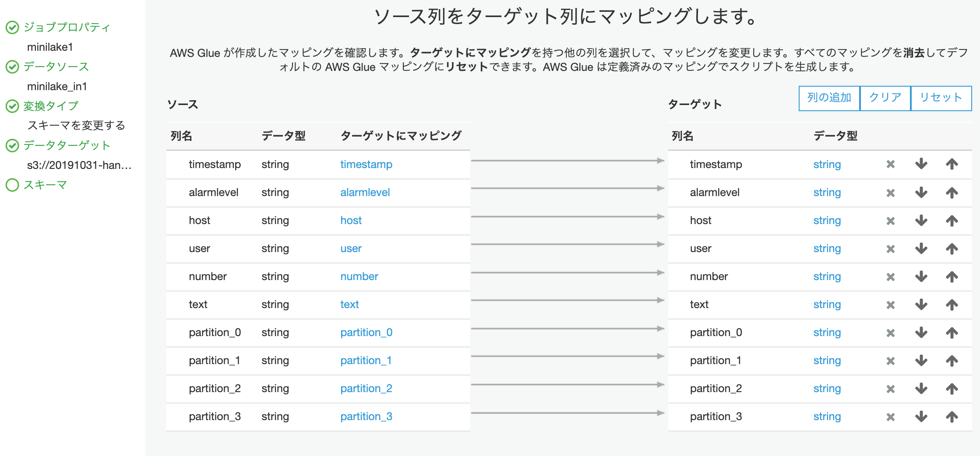
Task: Edit number target data type string
Action: 827,277
